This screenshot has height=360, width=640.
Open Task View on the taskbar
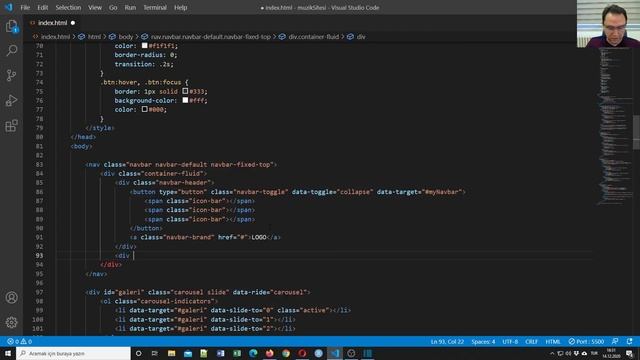point(155,353)
